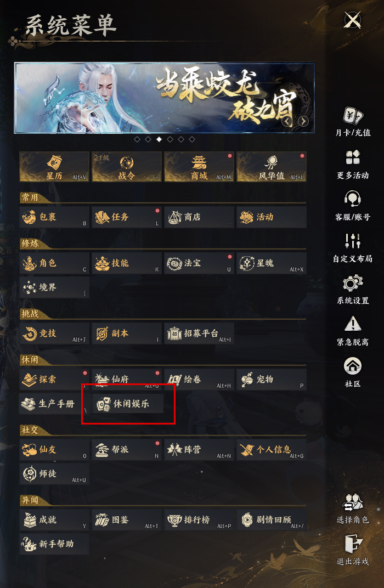Open the 休闲娱乐 menu entry
The height and width of the screenshot is (588, 384).
coord(128,404)
